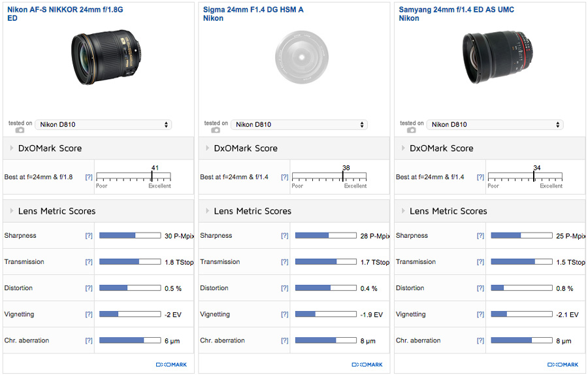The height and width of the screenshot is (375, 588).
Task: Click the [?] help beside Sigma Vignetting
Action: (x=285, y=314)
